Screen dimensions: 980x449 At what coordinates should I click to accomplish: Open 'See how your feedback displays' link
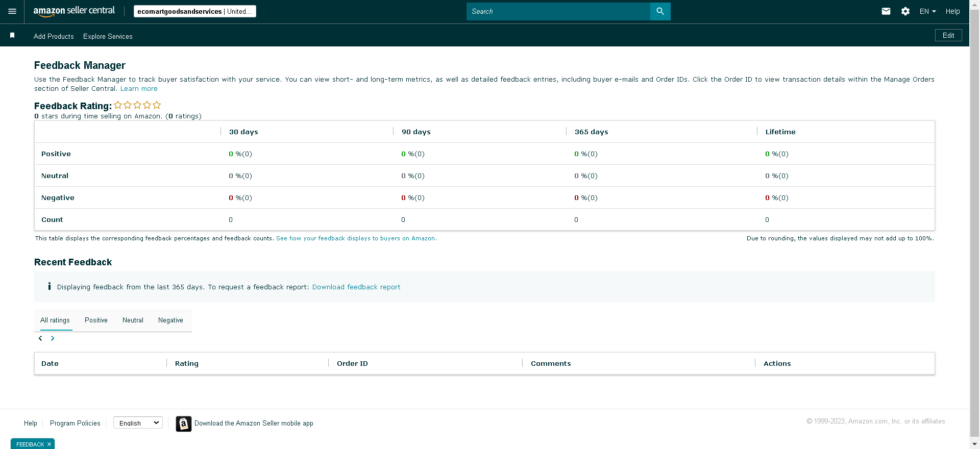click(x=356, y=238)
